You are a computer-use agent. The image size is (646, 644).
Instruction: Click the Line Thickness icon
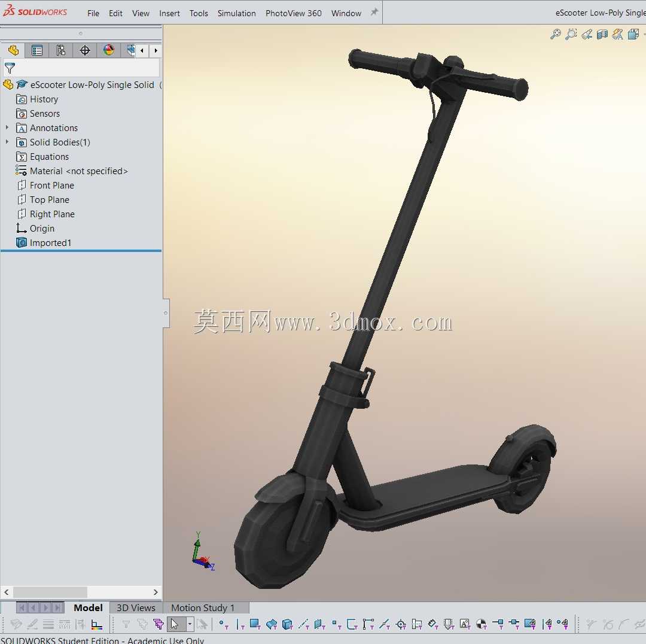pos(48,624)
